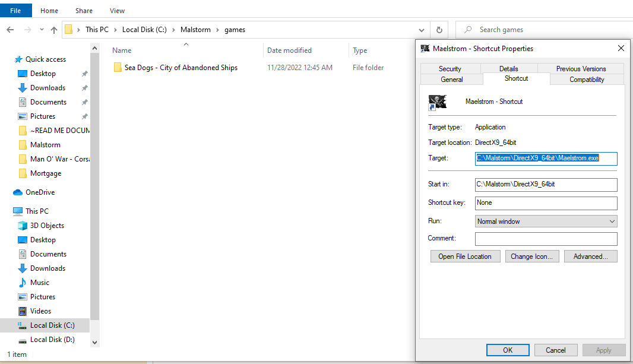The width and height of the screenshot is (633, 364).
Task: Refresh the games folder view
Action: pos(439,30)
